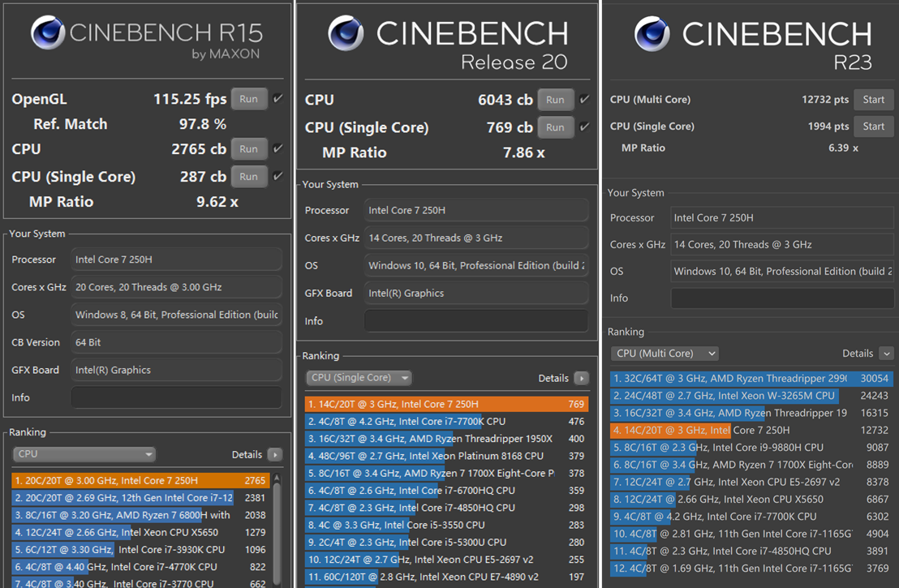Select the 32C/64T Threadripper row in R23

[751, 378]
